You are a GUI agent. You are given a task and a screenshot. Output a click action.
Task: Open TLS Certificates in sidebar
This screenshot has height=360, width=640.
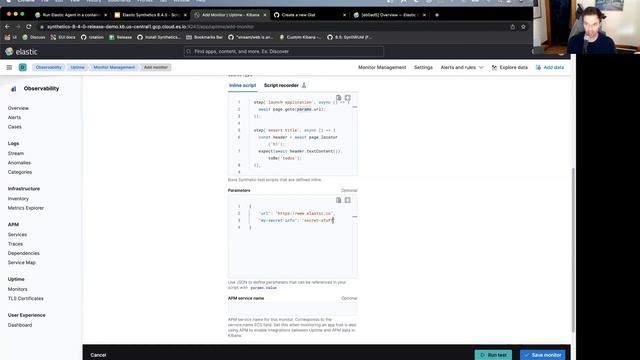[25, 299]
